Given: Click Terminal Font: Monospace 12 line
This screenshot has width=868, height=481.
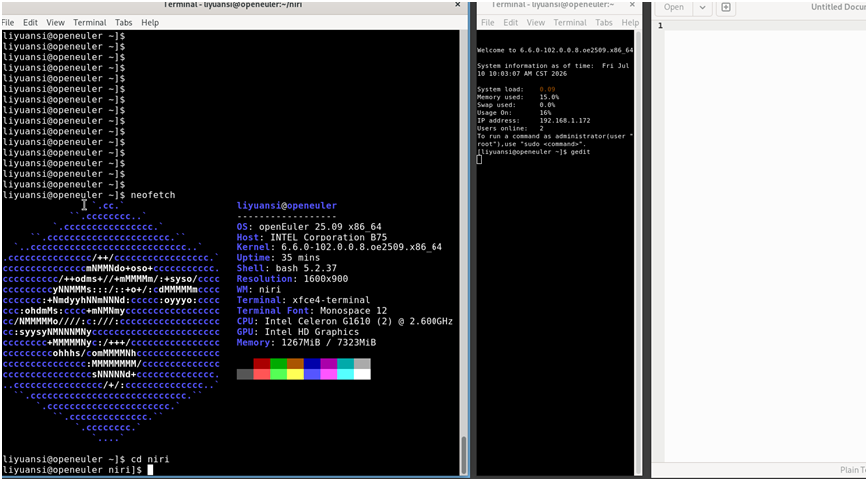Looking at the screenshot, I should 311,310.
